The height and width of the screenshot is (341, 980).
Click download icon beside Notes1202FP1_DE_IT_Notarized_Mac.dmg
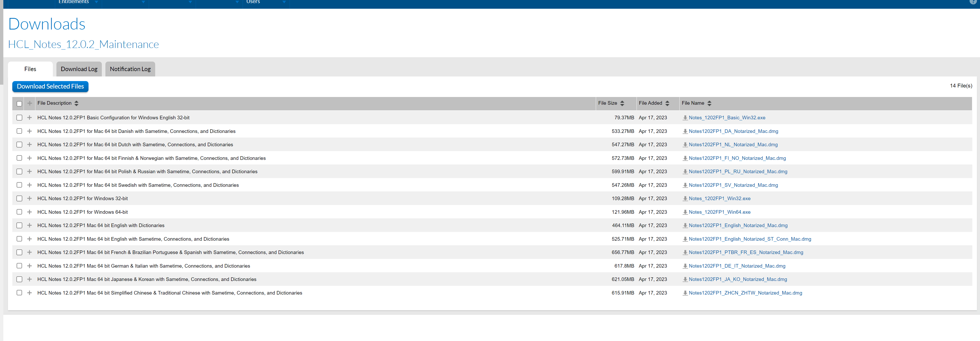click(x=685, y=266)
